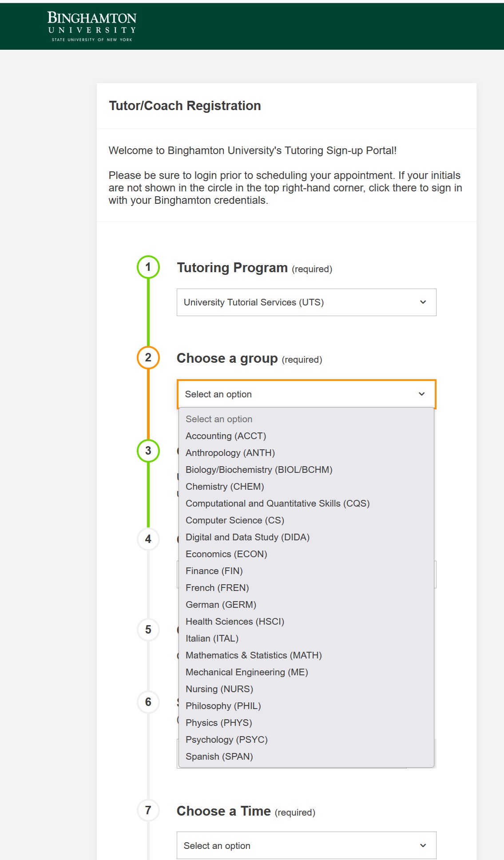This screenshot has height=860, width=504.
Task: Select Accounting (ACCT) from the list
Action: [226, 436]
